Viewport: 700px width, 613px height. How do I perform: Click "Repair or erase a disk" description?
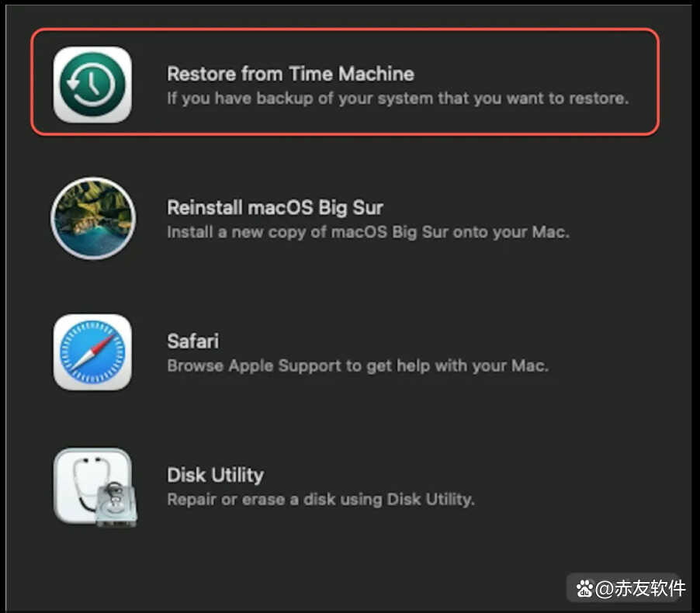tap(321, 499)
